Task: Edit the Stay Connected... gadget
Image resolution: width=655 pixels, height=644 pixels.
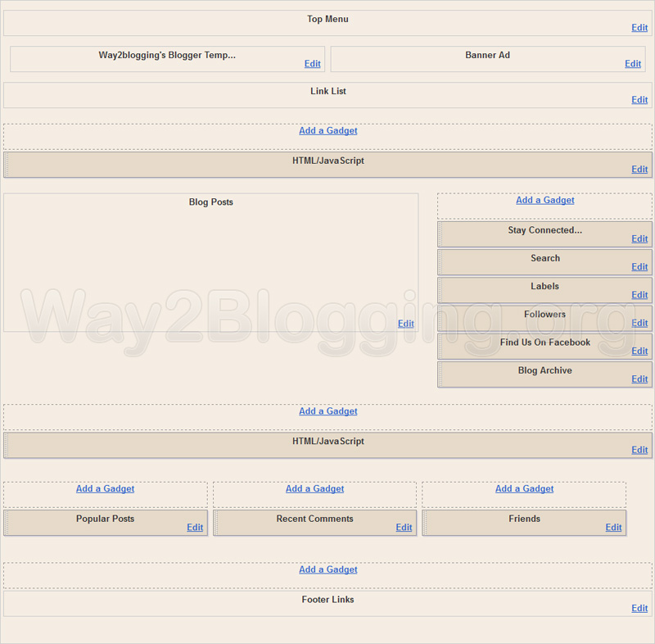Action: coord(639,238)
